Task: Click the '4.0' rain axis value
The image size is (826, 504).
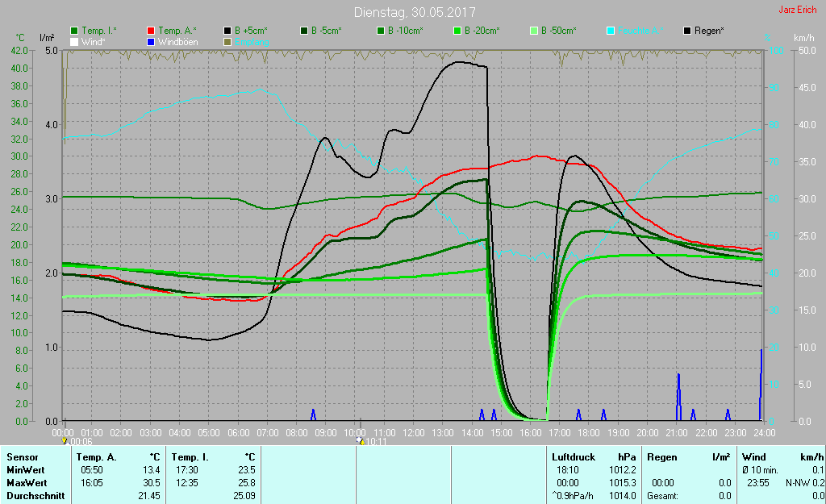Action: [x=52, y=125]
